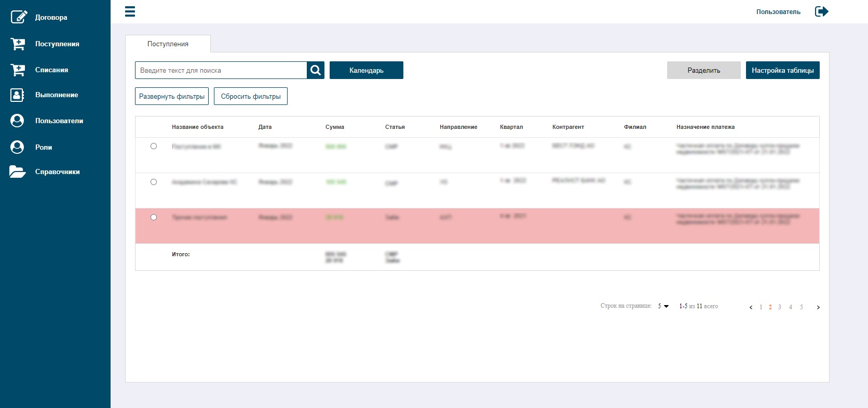This screenshot has width=868, height=408.
Task: Open the Выполнение contact card icon
Action: click(17, 95)
